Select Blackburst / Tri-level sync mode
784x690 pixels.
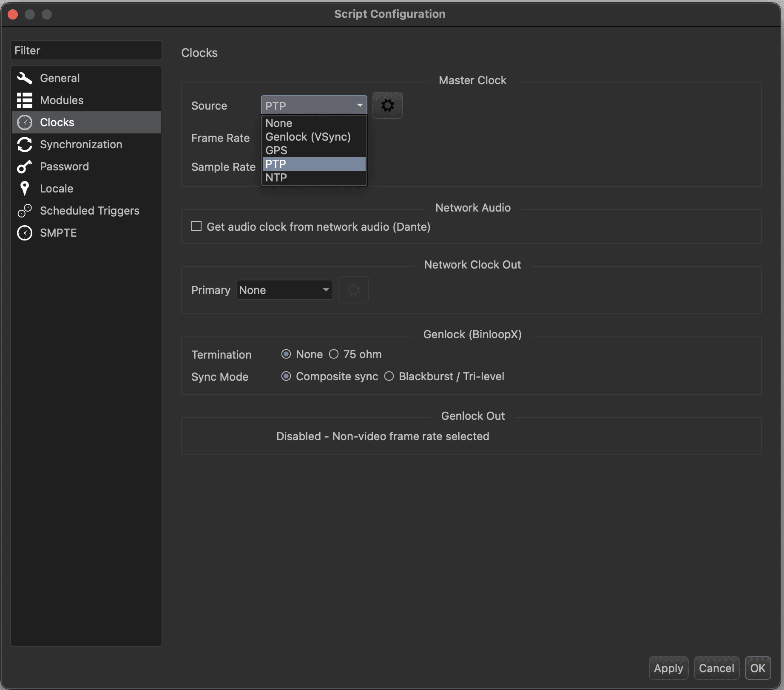(x=389, y=376)
